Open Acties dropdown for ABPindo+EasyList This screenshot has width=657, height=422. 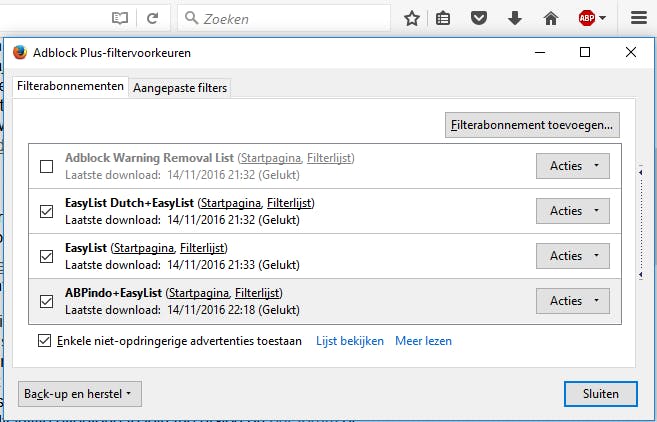(x=572, y=300)
